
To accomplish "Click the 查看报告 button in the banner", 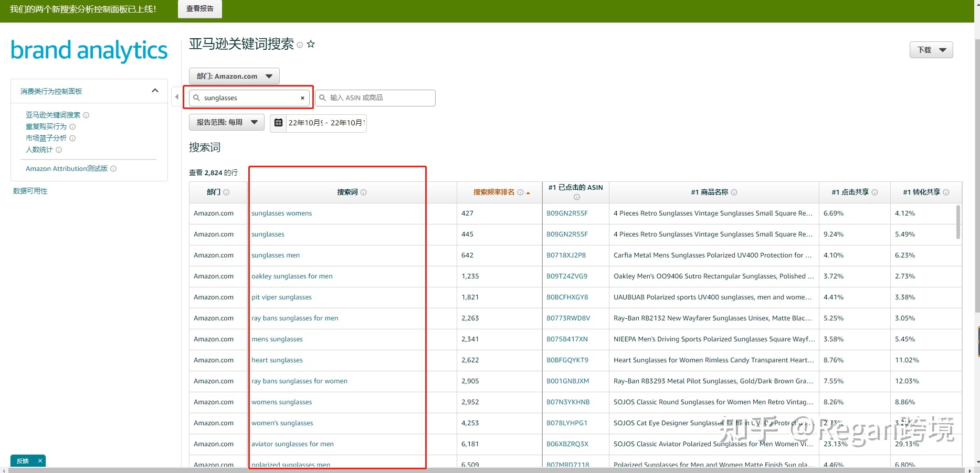I will coord(199,9).
